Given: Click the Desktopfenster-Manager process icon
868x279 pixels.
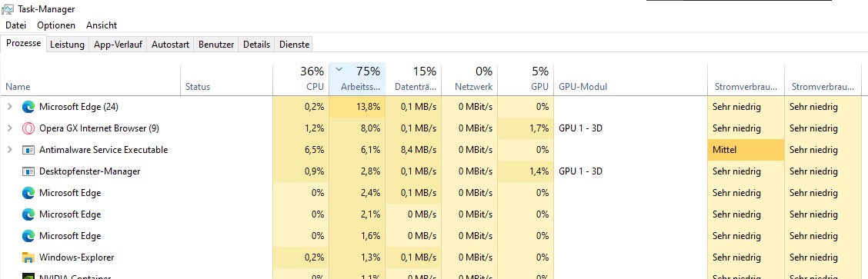Looking at the screenshot, I should click(28, 172).
